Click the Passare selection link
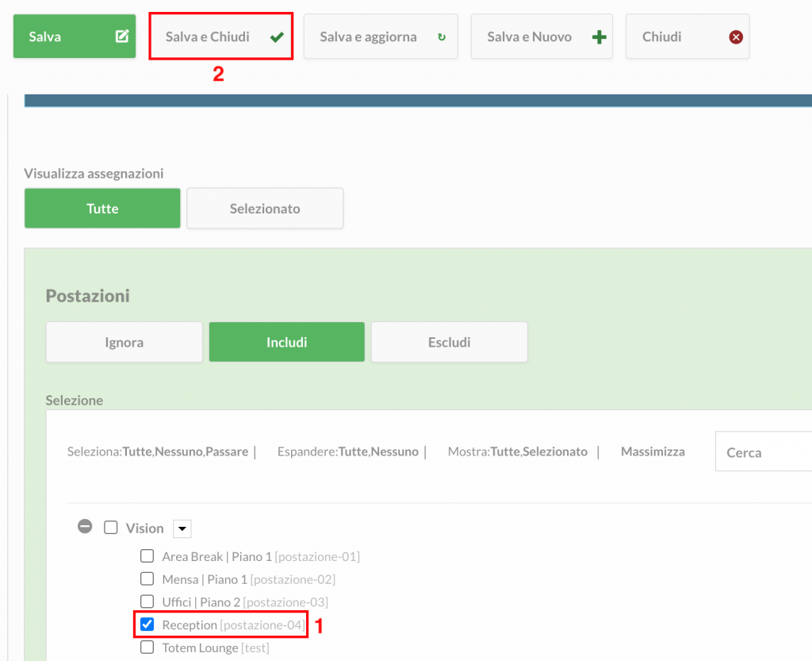812x661 pixels. pos(227,452)
